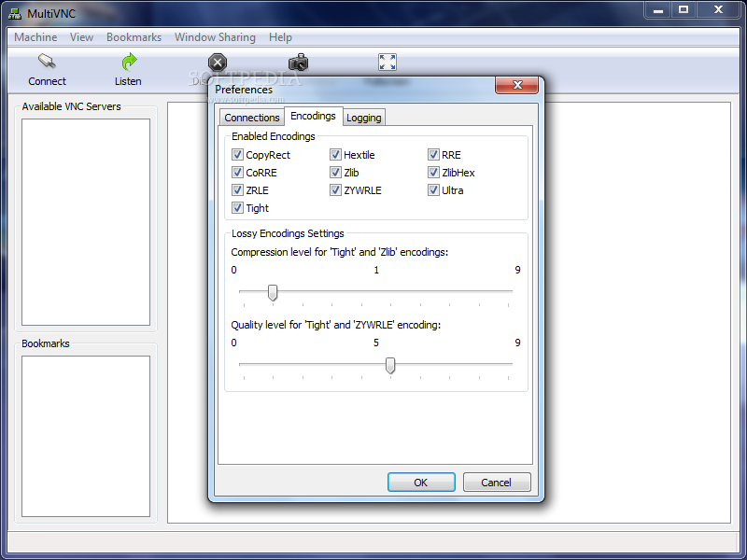Viewport: 747px width, 560px height.
Task: Toggle the CopyRect encoding checkbox
Action: (237, 154)
